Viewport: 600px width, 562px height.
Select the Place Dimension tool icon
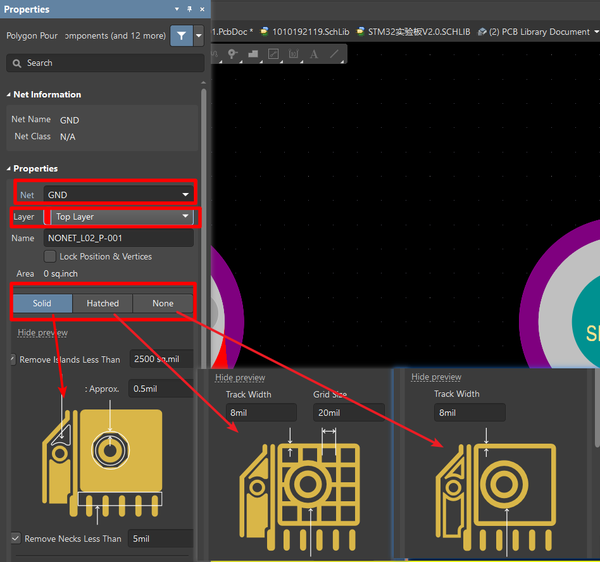point(293,54)
